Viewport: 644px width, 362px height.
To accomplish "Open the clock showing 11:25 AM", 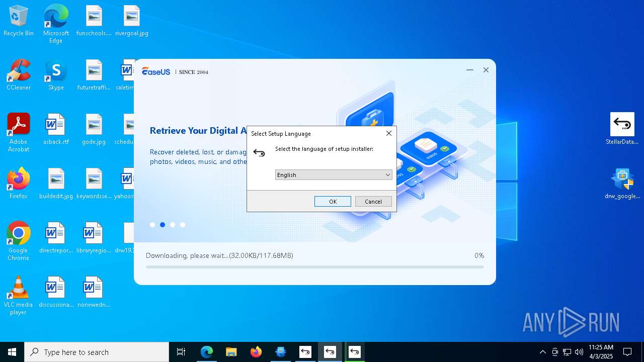I will pos(601,352).
